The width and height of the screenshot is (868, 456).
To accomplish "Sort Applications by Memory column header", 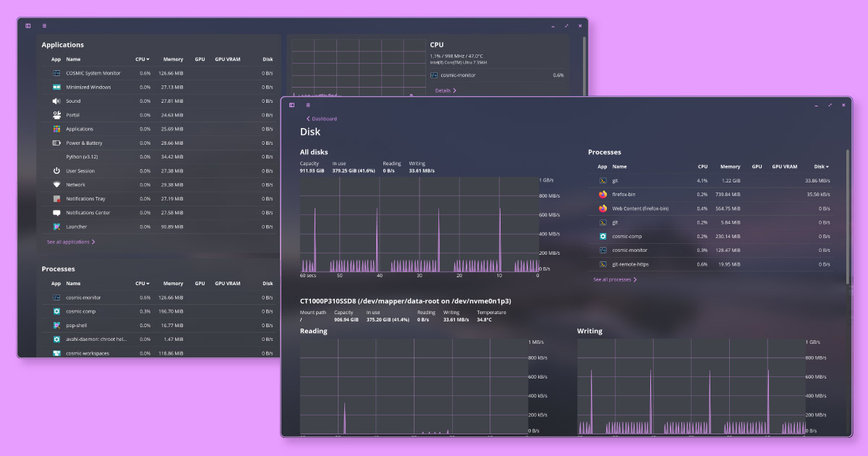I will tap(173, 59).
